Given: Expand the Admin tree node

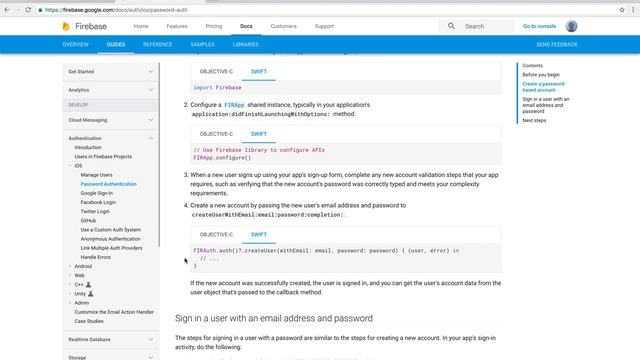Looking at the screenshot, I should point(70,303).
